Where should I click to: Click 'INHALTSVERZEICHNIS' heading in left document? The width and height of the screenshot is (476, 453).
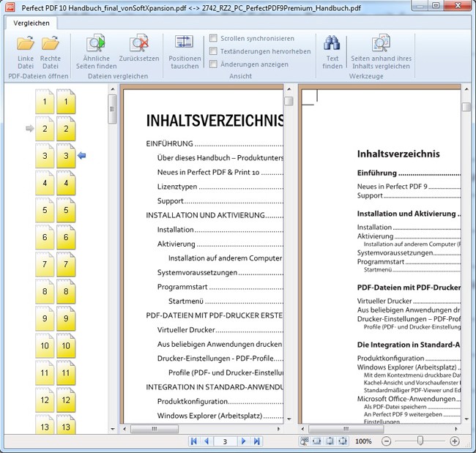(215, 121)
